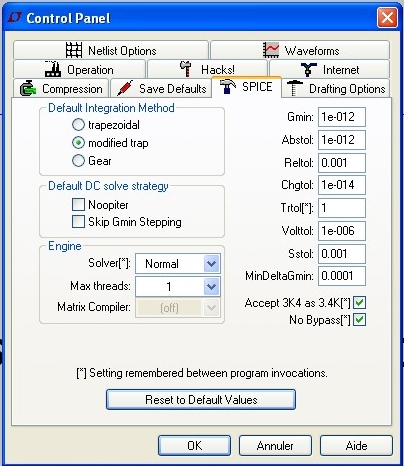This screenshot has width=404, height=466.
Task: Enable Skip Gmin Stepping checkbox
Action: 78,222
